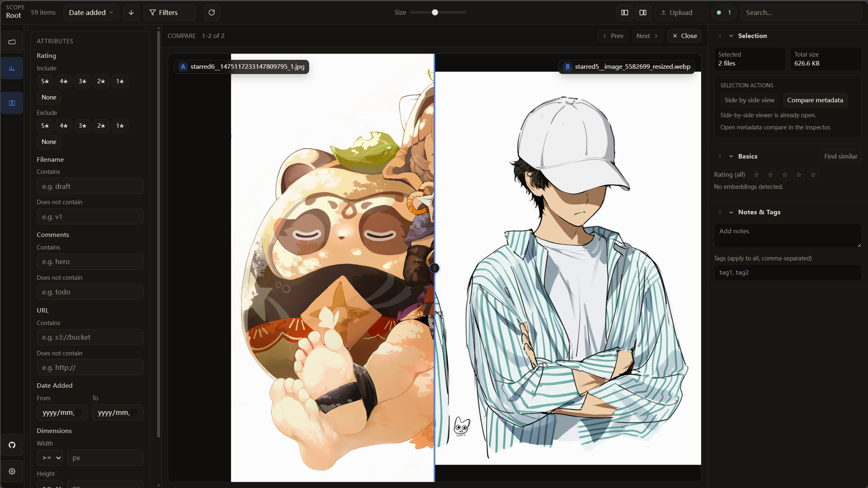Select the bar chart metrics sidebar icon
Image resolution: width=868 pixels, height=488 pixels.
(12, 68)
